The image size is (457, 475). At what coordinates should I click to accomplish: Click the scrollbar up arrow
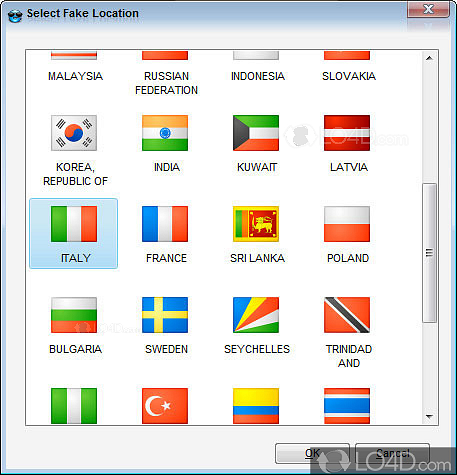click(429, 58)
